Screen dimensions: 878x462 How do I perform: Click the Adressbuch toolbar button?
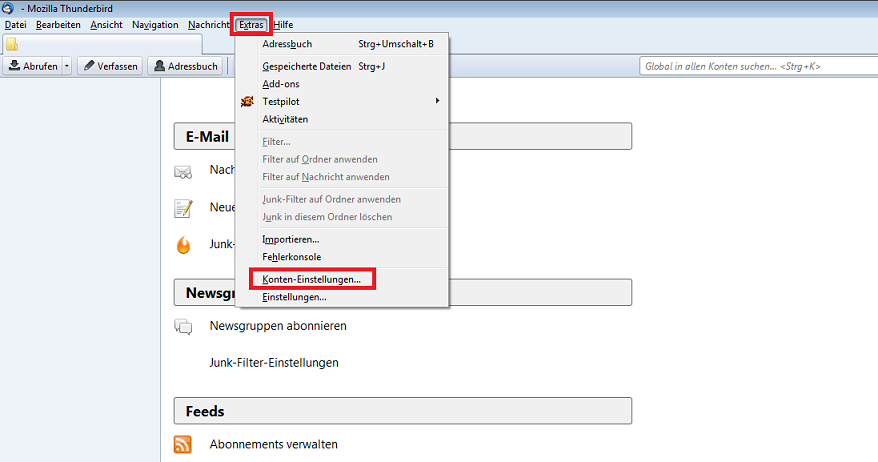(x=186, y=66)
